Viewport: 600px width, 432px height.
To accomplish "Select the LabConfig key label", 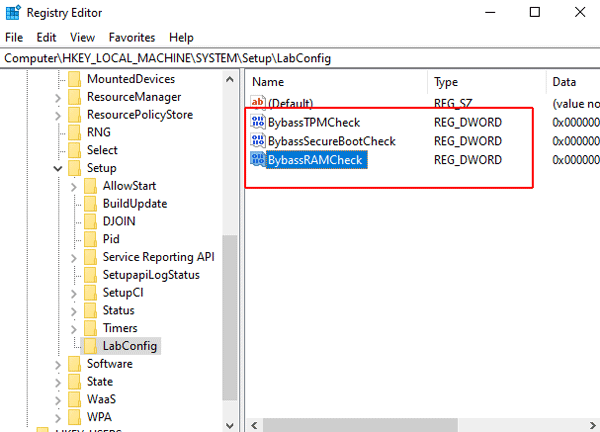I will tap(130, 346).
